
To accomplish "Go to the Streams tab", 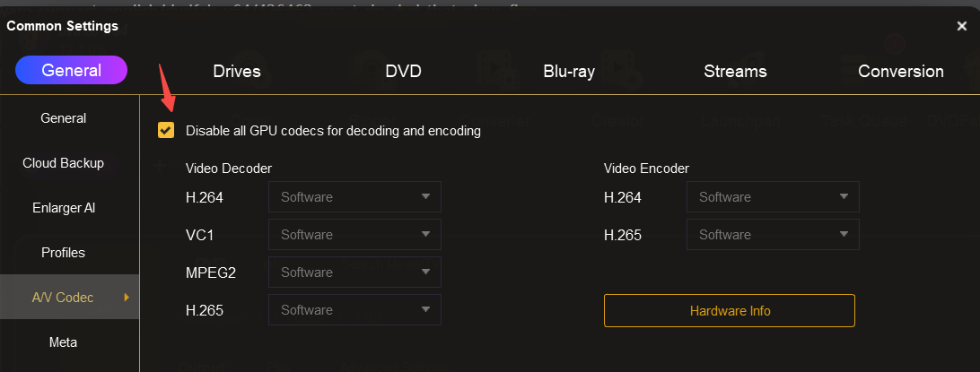I will pos(735,72).
